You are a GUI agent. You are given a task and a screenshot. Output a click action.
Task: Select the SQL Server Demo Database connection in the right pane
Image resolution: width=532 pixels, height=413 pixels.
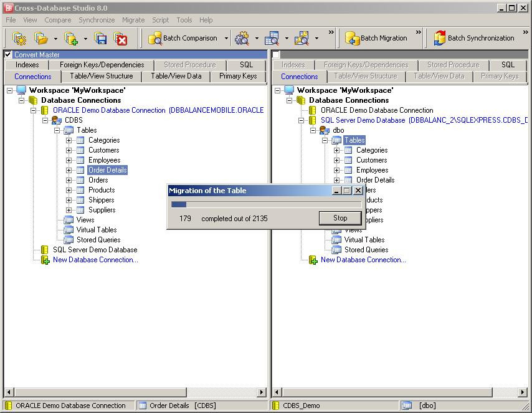point(424,120)
